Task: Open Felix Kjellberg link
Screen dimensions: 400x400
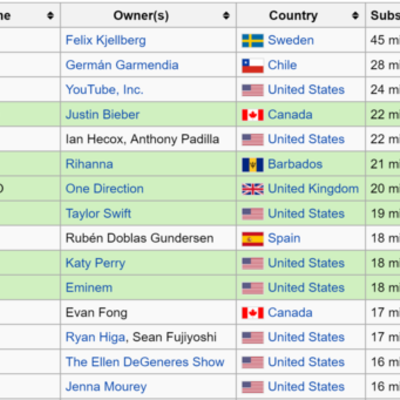Action: coord(106,40)
